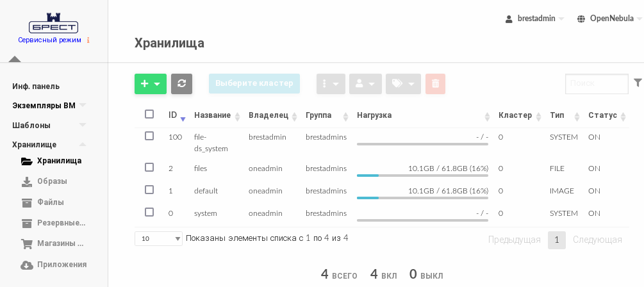Open the page size dropdown showing 10
This screenshot has width=644, height=287.
[158, 238]
